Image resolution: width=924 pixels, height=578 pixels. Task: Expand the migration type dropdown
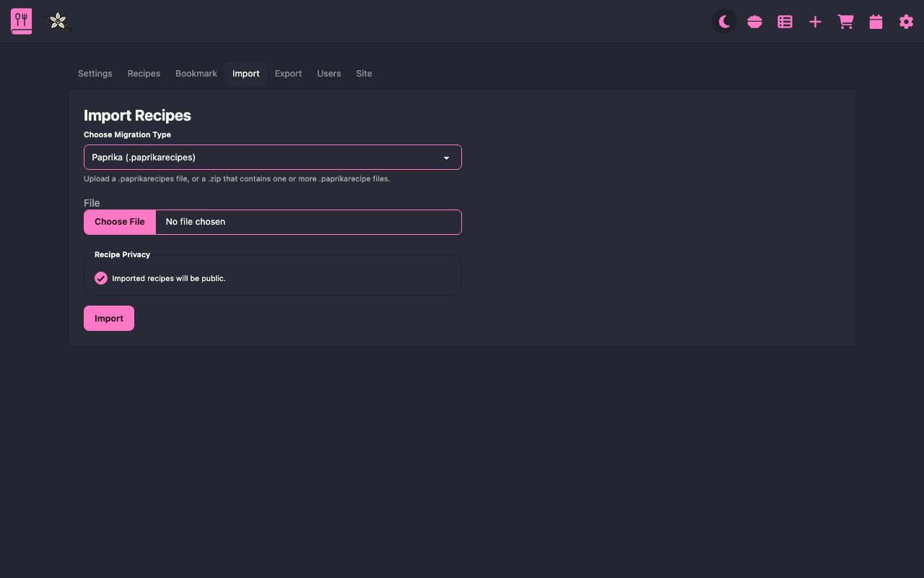[273, 158]
